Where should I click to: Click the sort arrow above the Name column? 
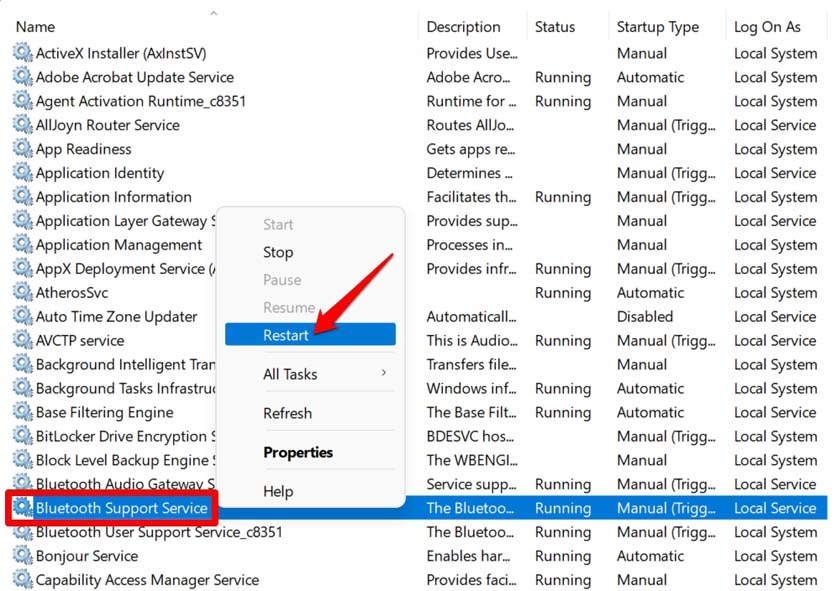click(214, 13)
